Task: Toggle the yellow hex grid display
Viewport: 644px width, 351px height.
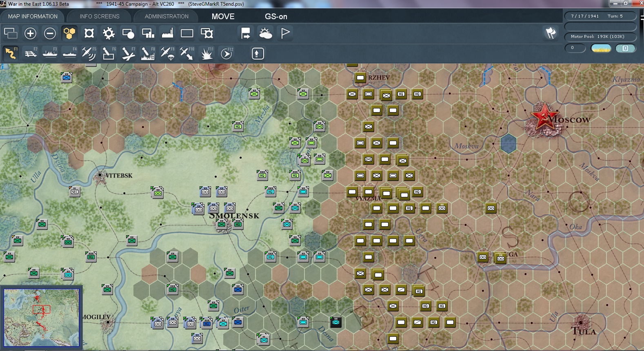Action: [x=69, y=33]
